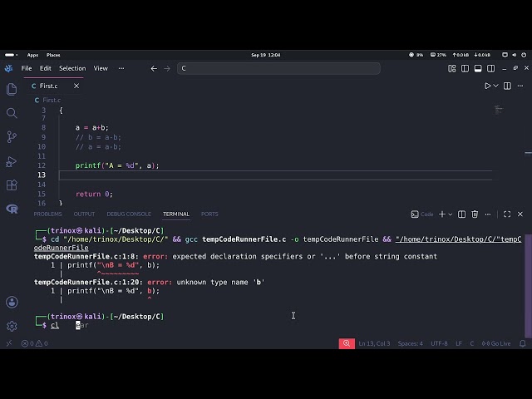Select the C language mode indicator
532x399 pixels.
pos(471,343)
